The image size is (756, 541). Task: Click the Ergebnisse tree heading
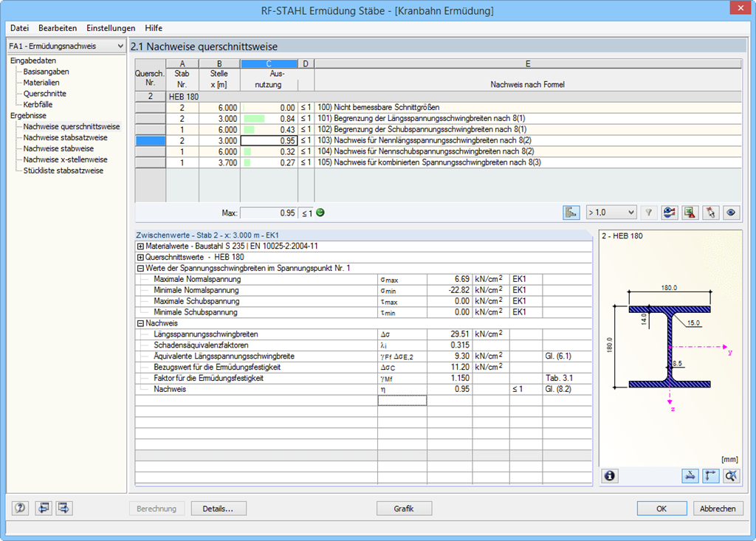[29, 115]
